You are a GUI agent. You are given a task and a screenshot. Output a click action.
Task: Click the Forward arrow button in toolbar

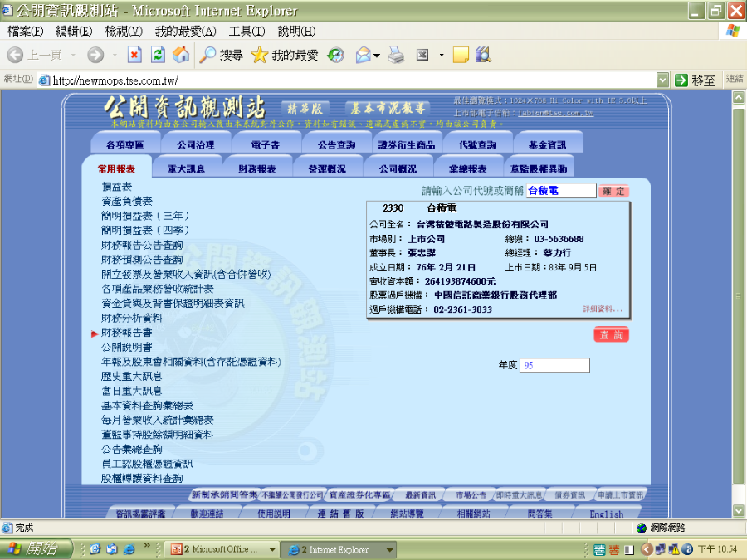pyautogui.click(x=95, y=56)
